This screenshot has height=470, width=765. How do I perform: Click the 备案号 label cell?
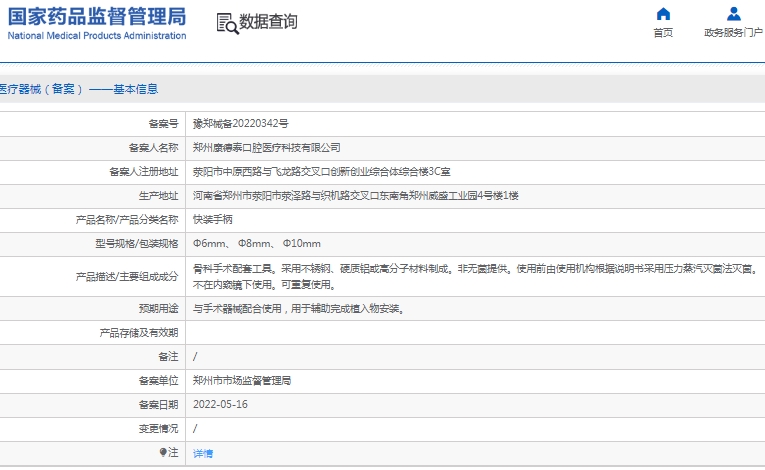tap(163, 124)
